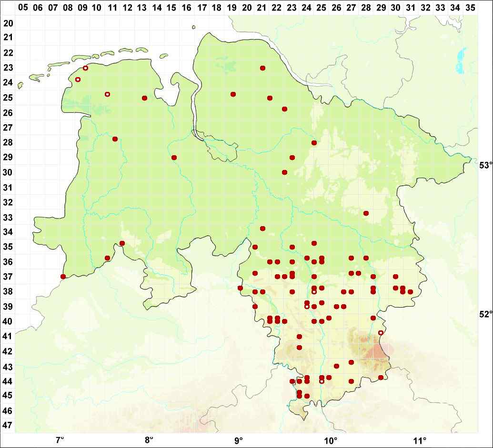Click column label 17 in the top axis
Screen dimensions: 493x448
tap(201, 7)
